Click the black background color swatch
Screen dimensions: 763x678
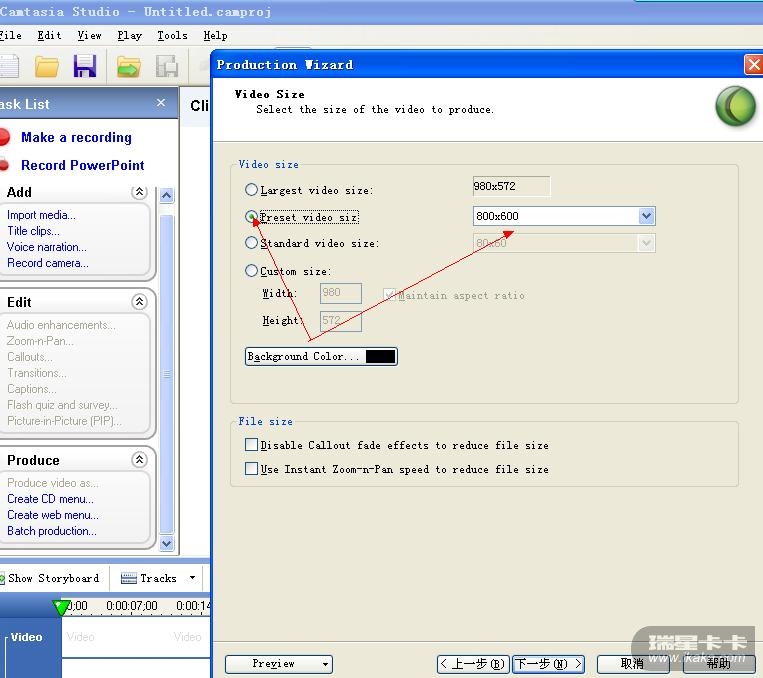[x=380, y=356]
